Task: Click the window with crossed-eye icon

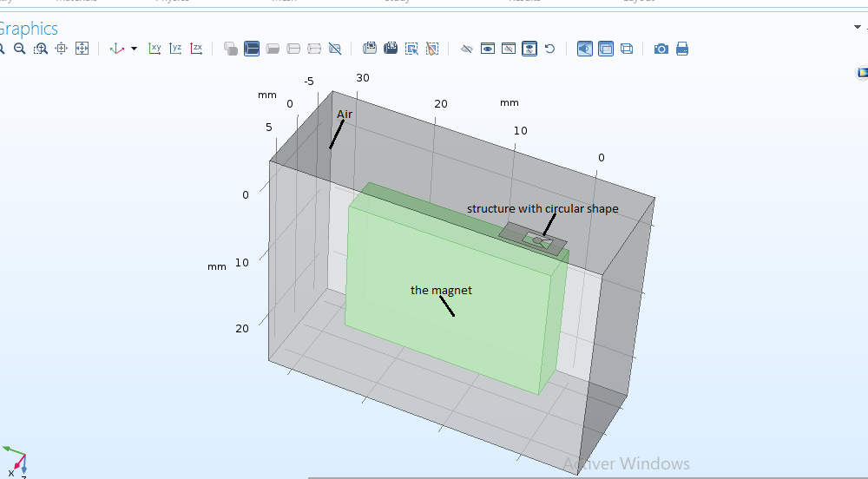Action: click(508, 49)
